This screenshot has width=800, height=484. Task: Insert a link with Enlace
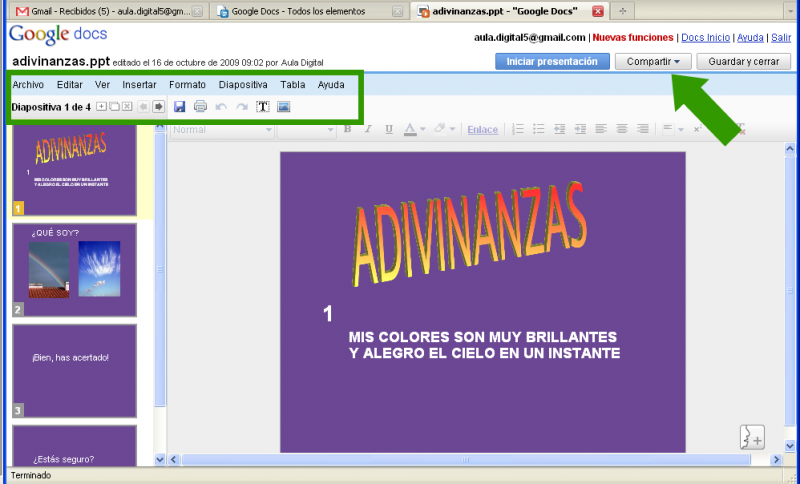[x=482, y=130]
